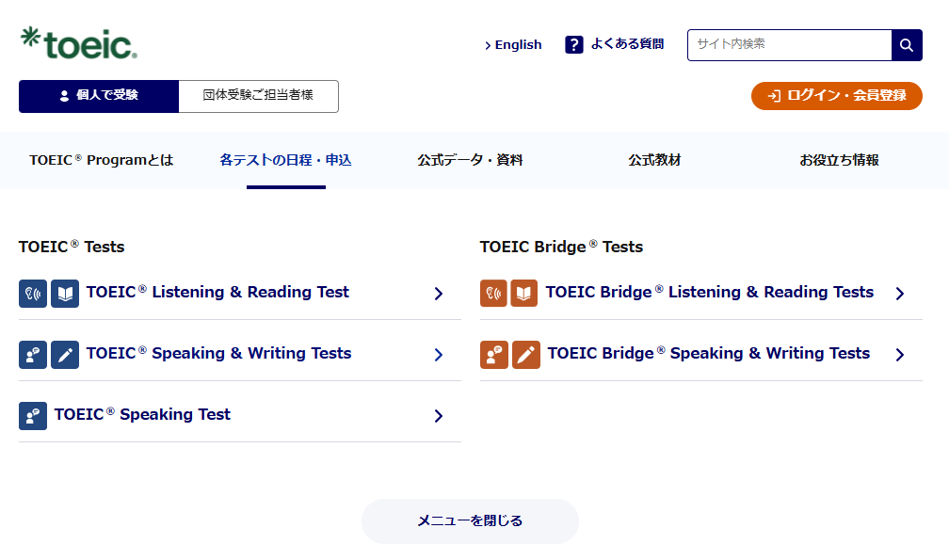Open the 公式教材 menu
The height and width of the screenshot is (560, 949).
(x=654, y=160)
